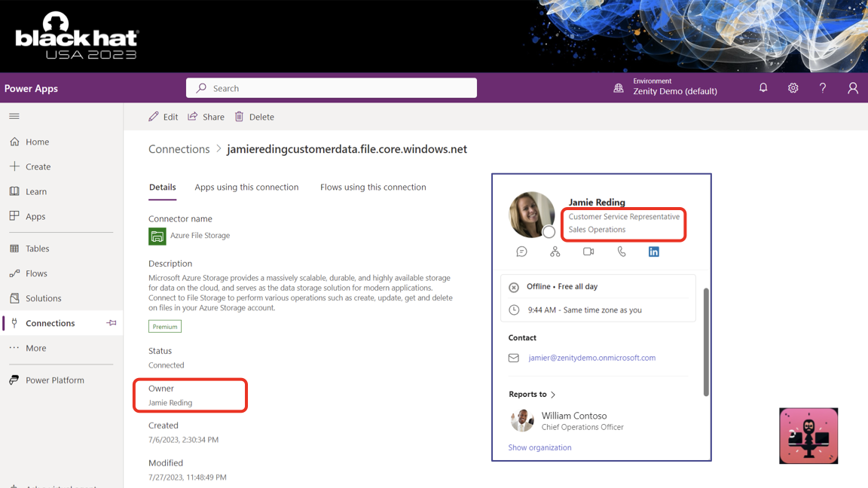Start a video call with Jamie Reding

[x=588, y=252]
